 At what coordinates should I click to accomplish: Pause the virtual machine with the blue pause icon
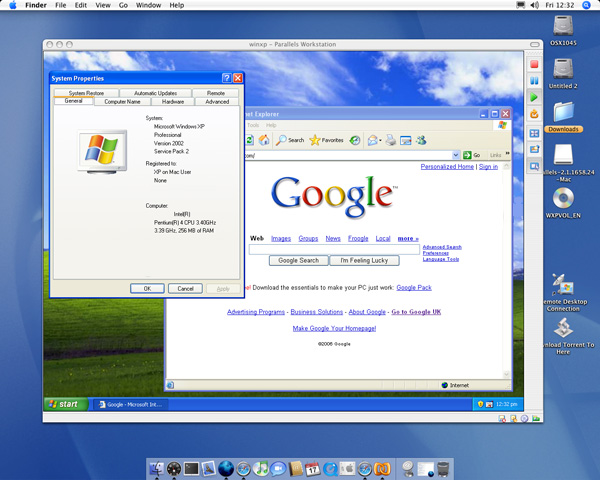(534, 81)
